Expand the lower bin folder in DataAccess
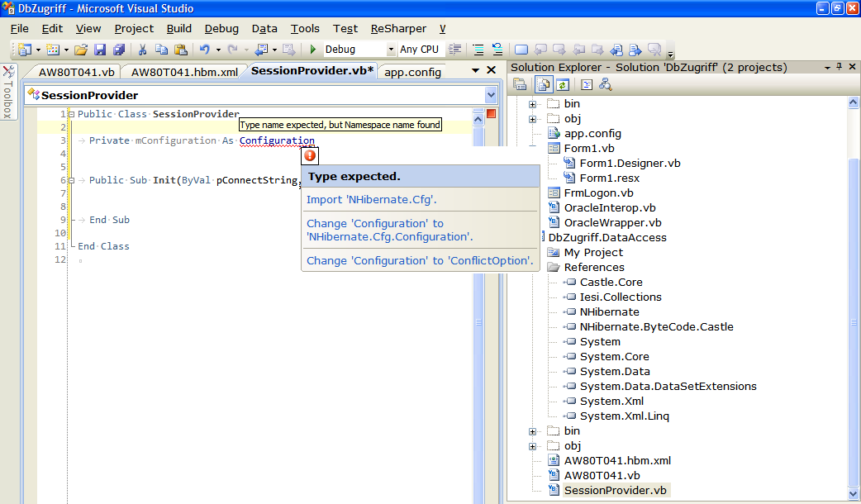This screenshot has width=861, height=504. pos(532,431)
